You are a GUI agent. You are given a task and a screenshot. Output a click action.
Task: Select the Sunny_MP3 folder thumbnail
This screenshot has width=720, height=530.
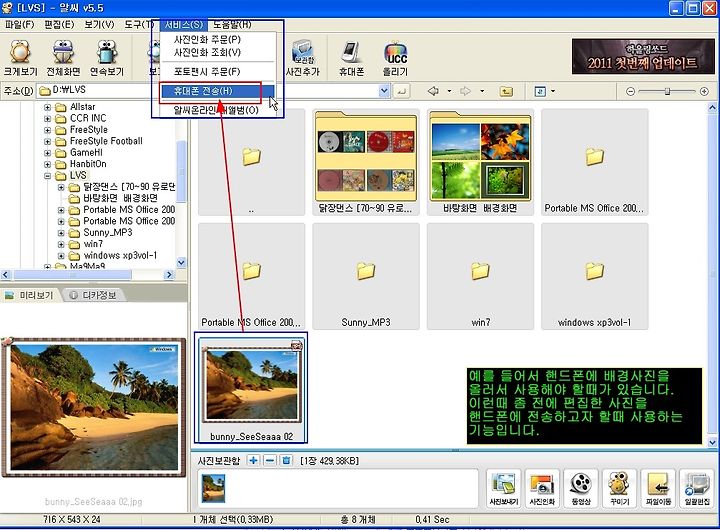click(x=366, y=276)
